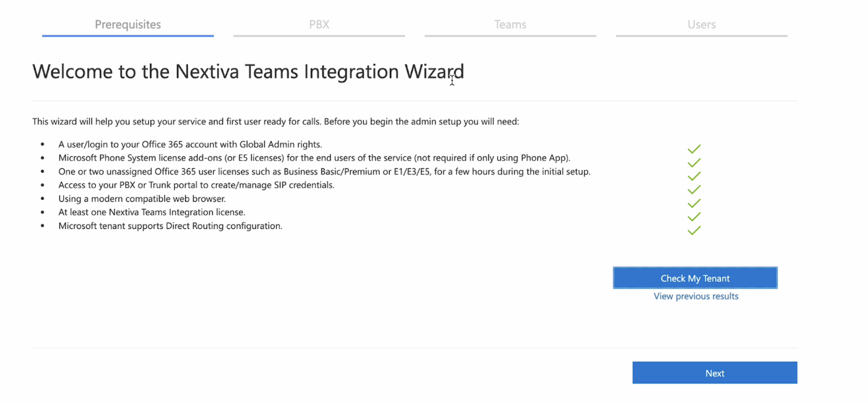Image resolution: width=868 pixels, height=403 pixels.
Task: Click the checkmark for Phone System license add-ons
Action: pyautogui.click(x=694, y=162)
